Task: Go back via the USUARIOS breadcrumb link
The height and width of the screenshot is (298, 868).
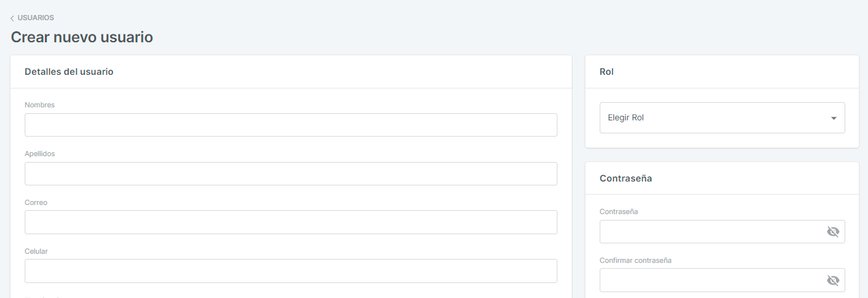Action: 36,18
